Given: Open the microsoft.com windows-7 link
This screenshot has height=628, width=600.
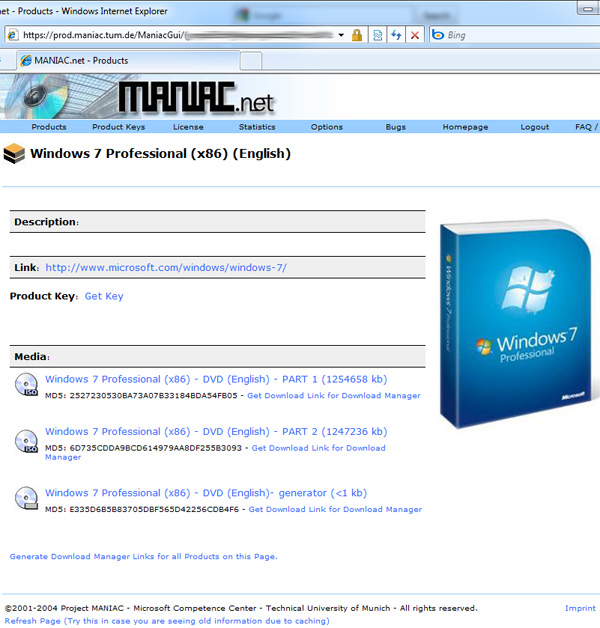Looking at the screenshot, I should point(166,268).
